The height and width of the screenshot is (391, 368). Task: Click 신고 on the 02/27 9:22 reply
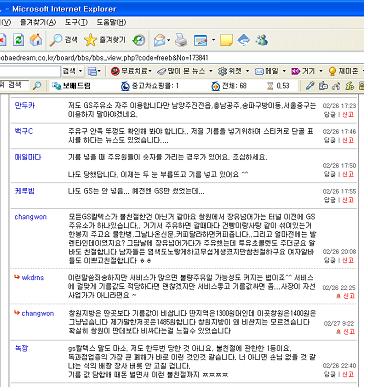(349, 332)
